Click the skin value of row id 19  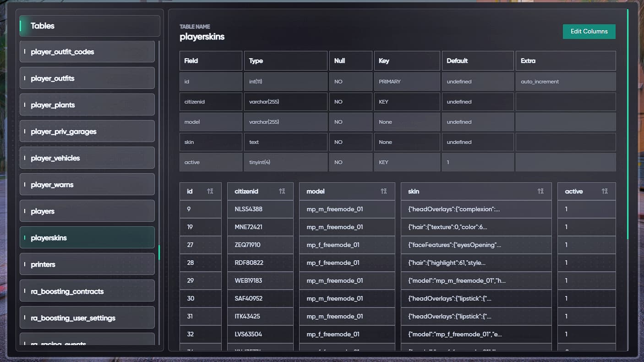point(476,227)
